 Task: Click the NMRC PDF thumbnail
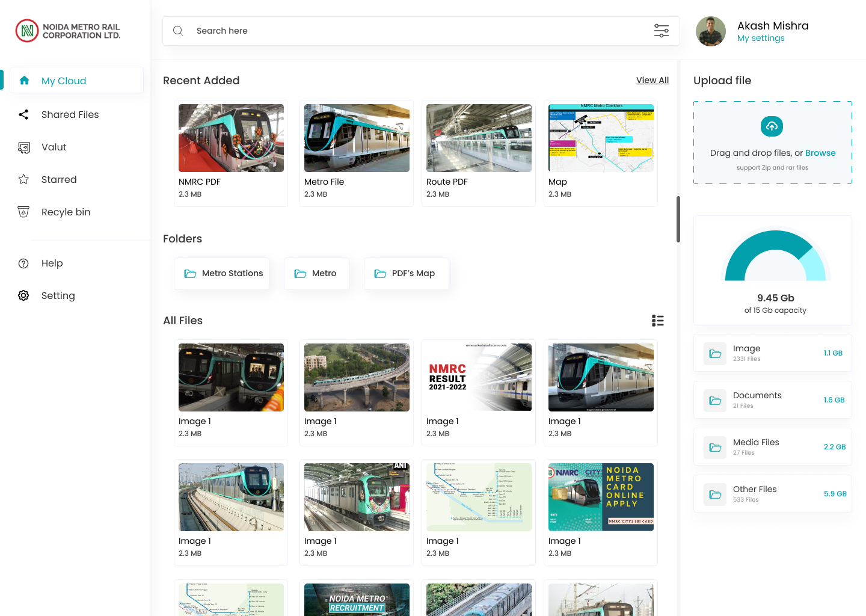[x=231, y=138]
